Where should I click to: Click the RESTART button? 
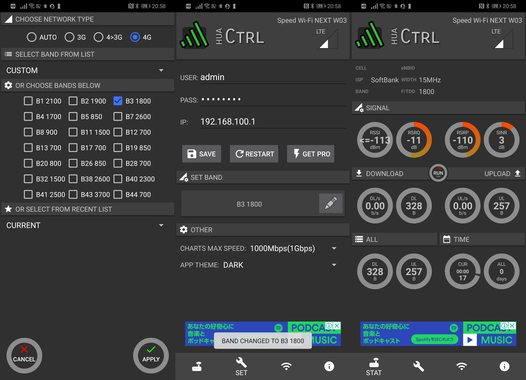click(254, 154)
